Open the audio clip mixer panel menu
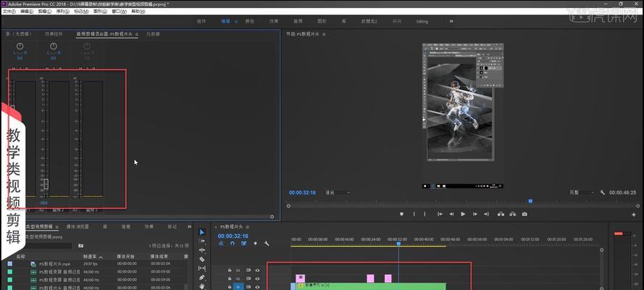 click(x=137, y=34)
